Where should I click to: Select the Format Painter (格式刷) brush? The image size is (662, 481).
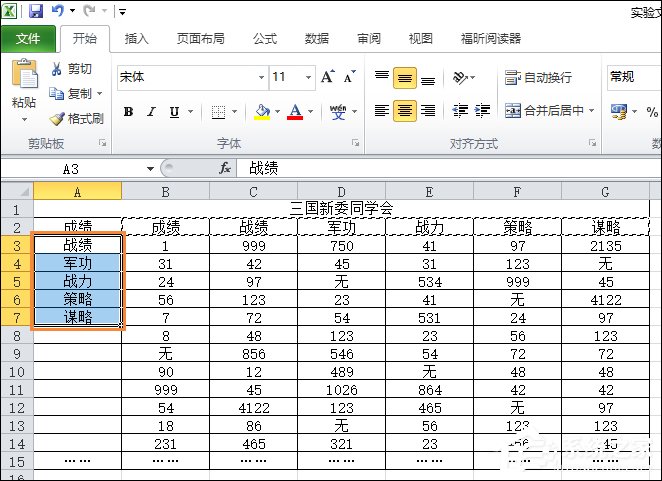click(57, 118)
